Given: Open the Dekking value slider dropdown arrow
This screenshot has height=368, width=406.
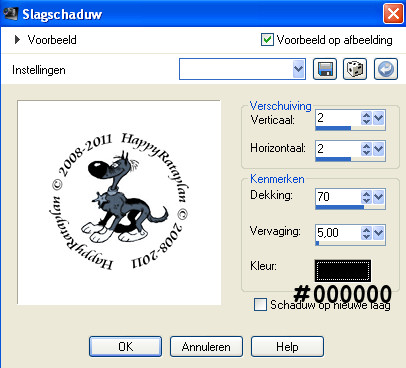Looking at the screenshot, I should coord(379,197).
